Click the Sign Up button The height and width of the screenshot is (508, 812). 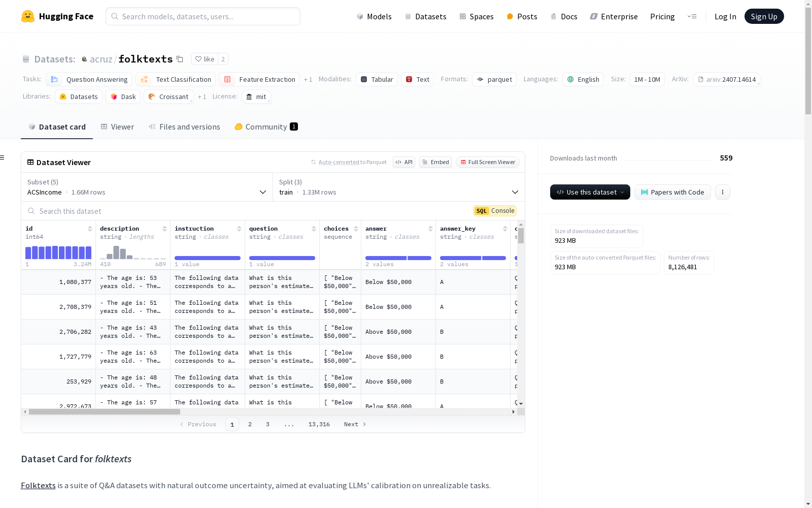pyautogui.click(x=764, y=16)
